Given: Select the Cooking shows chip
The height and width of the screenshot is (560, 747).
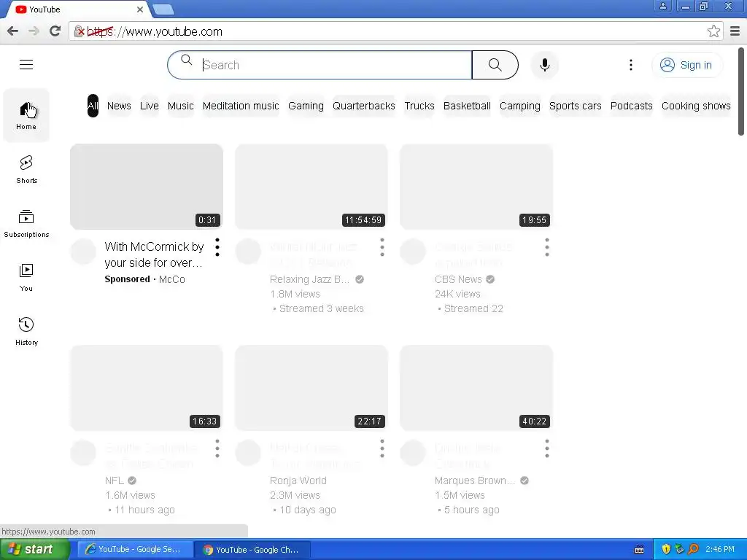Looking at the screenshot, I should pos(695,106).
